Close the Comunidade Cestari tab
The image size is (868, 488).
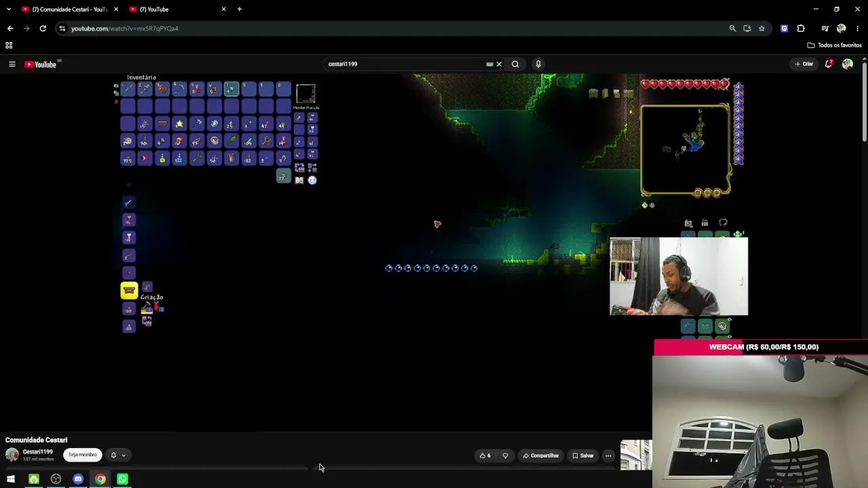click(x=116, y=9)
